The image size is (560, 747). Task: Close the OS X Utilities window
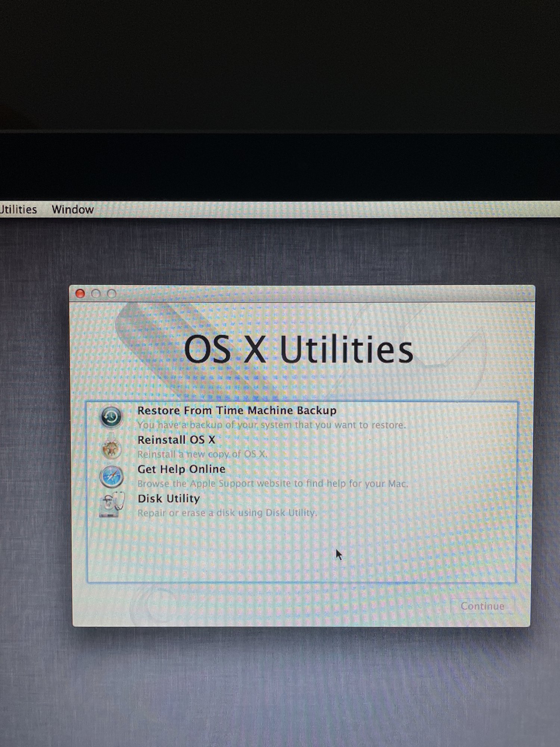tap(80, 294)
